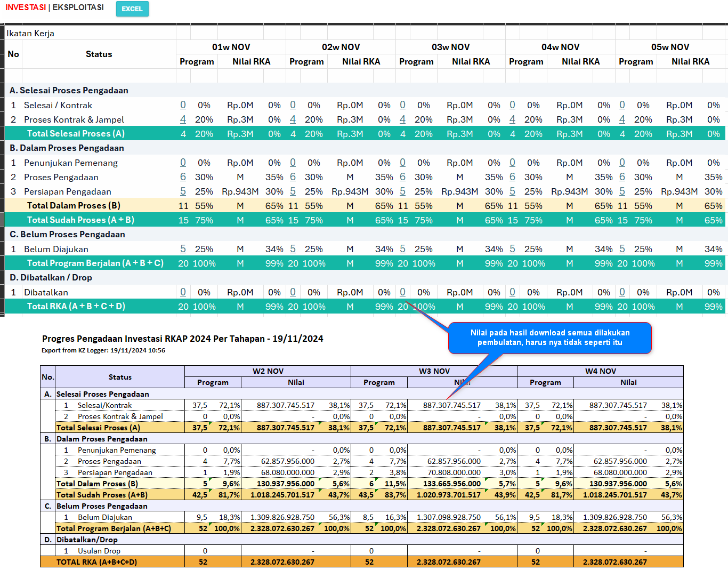Open Selesai / Kontrak program link under 01w NOV
The width and height of the screenshot is (728, 570).
tap(183, 105)
